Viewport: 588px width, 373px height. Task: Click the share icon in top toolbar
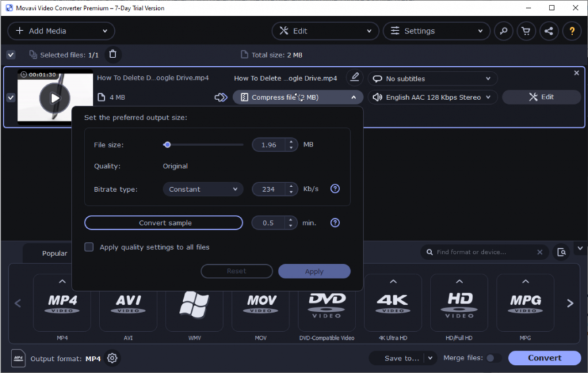pos(549,31)
